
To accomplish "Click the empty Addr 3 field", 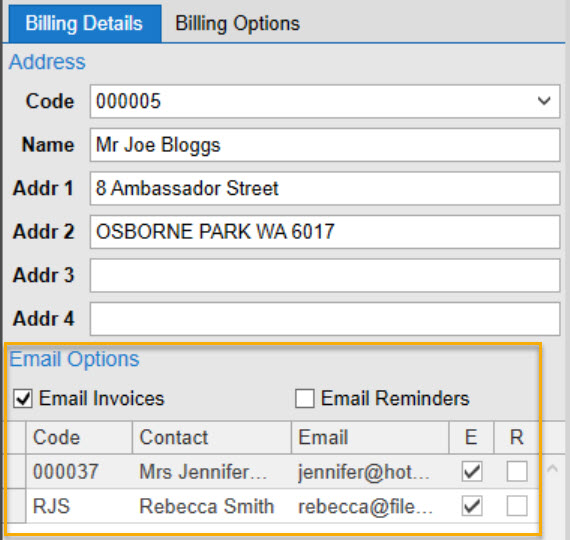I will point(325,275).
